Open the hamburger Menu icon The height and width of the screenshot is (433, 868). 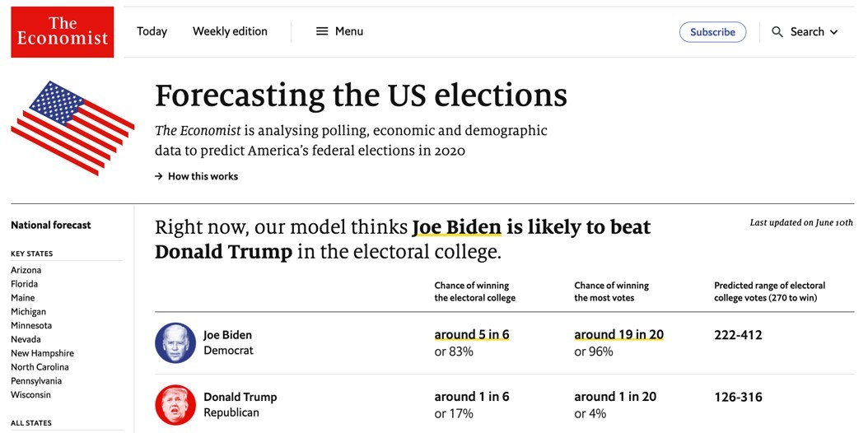(x=322, y=31)
